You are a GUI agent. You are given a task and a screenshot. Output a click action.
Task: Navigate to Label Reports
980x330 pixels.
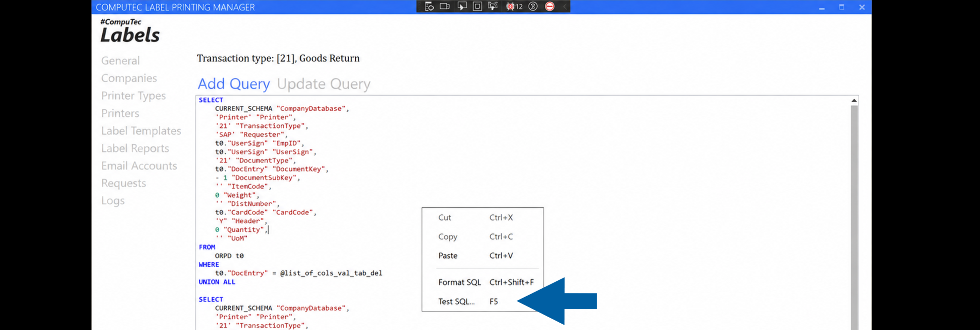coord(135,148)
